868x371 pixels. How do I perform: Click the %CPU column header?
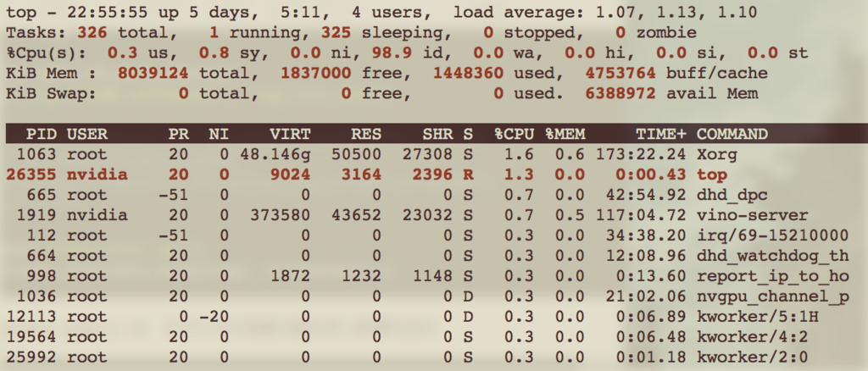515,134
